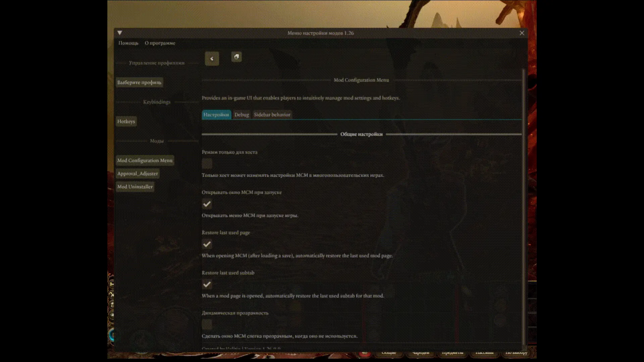Close the mod settings menu window
This screenshot has width=644, height=362.
point(522,33)
